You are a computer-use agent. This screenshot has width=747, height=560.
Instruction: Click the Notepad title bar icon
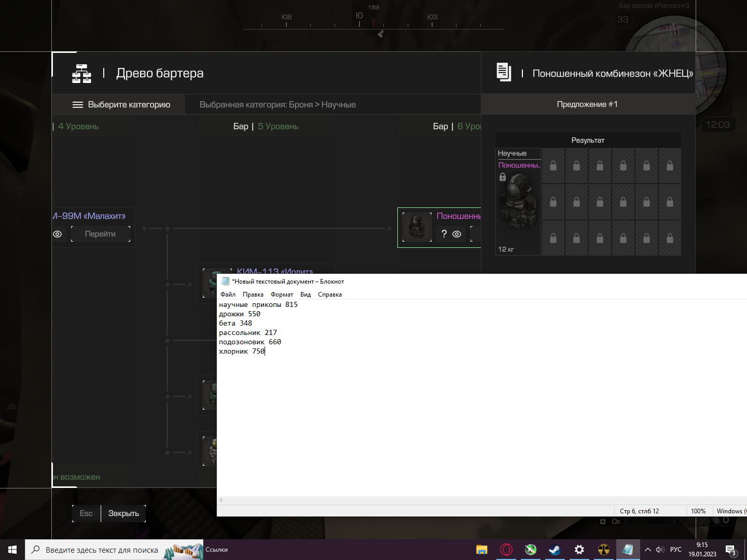click(x=225, y=281)
